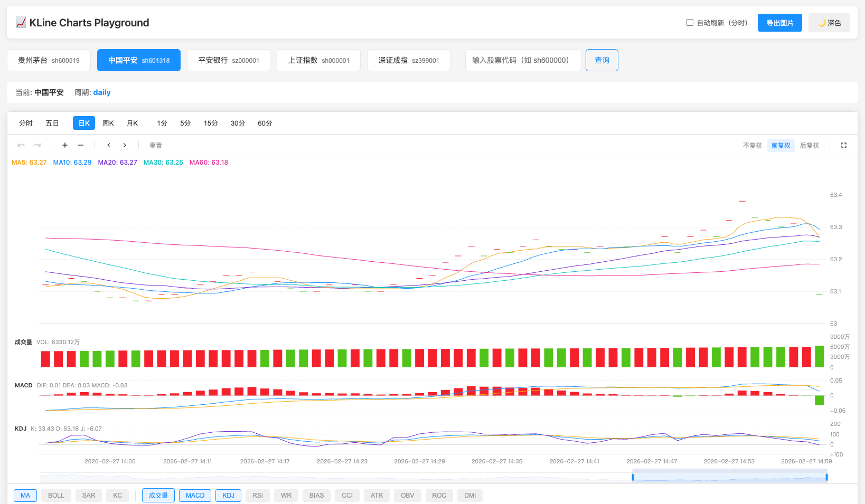Zoom out with the minus icon
The width and height of the screenshot is (865, 504).
[x=81, y=145]
